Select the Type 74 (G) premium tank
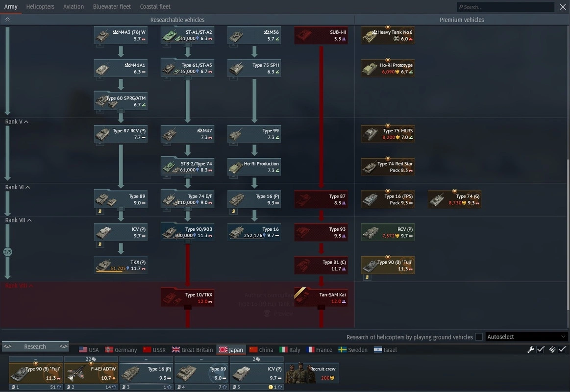 coord(454,199)
